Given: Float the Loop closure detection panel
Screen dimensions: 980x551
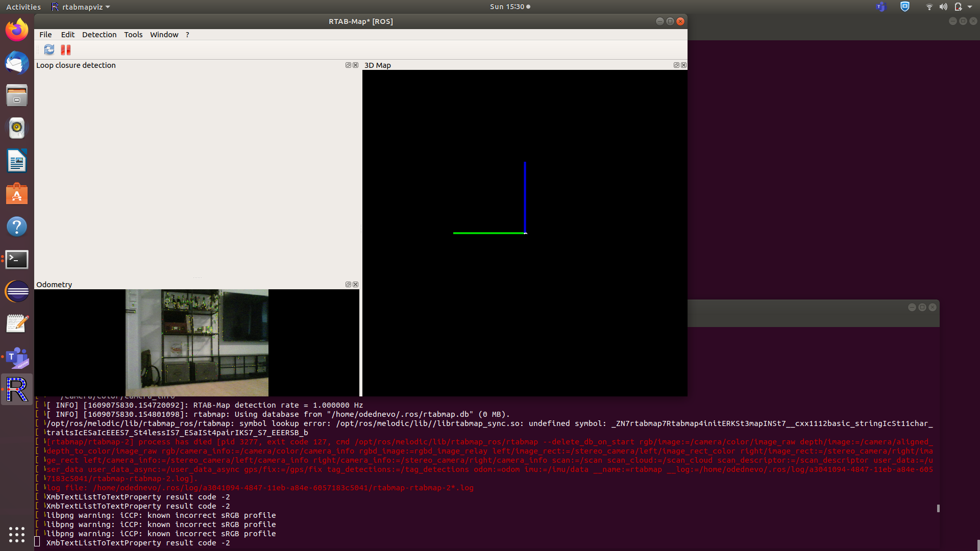Looking at the screenshot, I should (348, 65).
